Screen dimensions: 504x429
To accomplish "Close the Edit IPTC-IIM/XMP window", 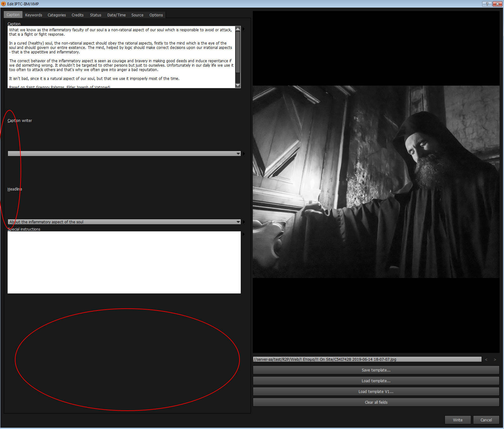I will pos(497,4).
